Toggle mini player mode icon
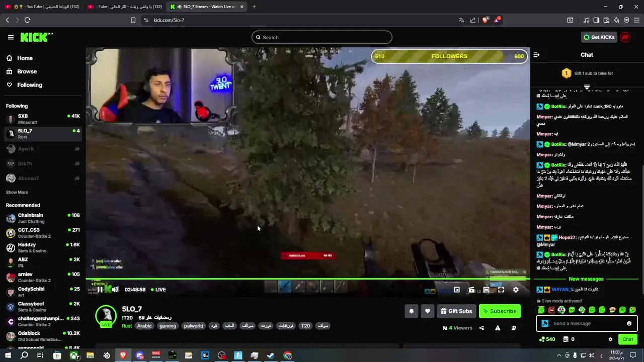The image size is (644, 362). 457,290
